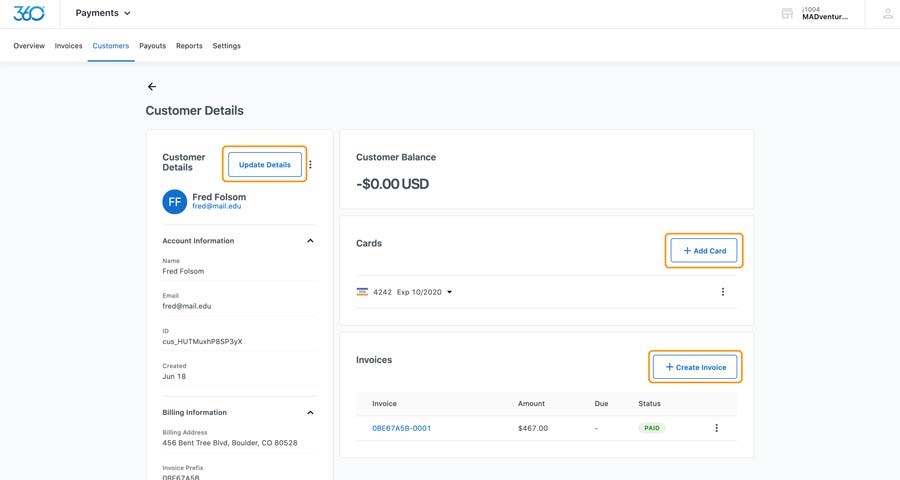Click the user profile icon
The image size is (900, 480).
pyautogui.click(x=887, y=14)
